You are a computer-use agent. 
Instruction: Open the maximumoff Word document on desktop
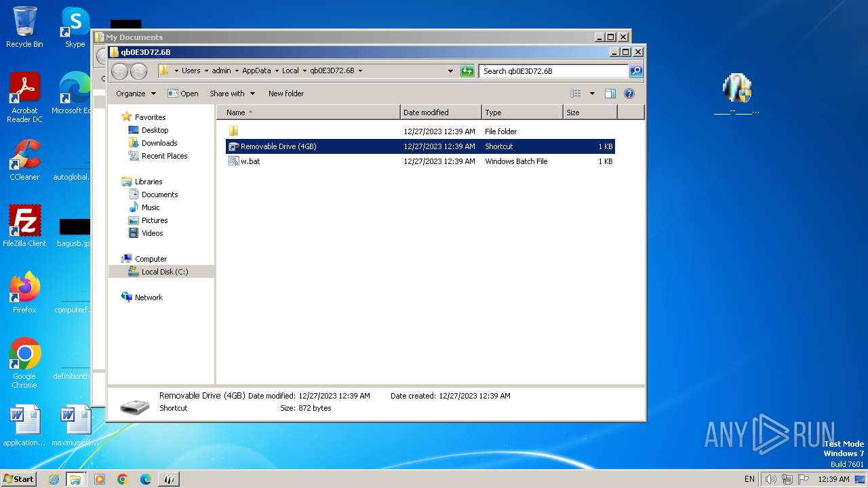coord(75,426)
